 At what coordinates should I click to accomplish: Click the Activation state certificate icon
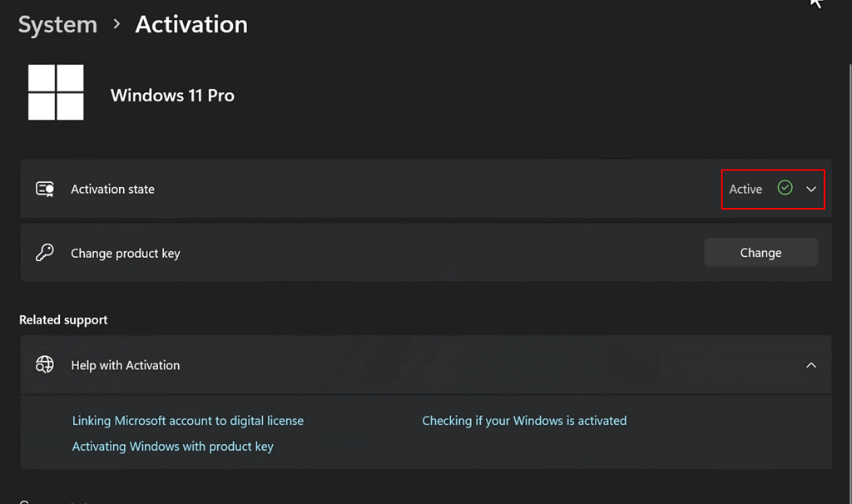click(x=45, y=189)
